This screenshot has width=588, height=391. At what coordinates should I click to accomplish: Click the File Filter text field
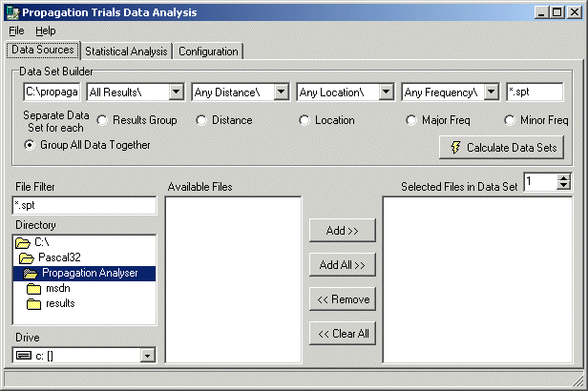[84, 206]
